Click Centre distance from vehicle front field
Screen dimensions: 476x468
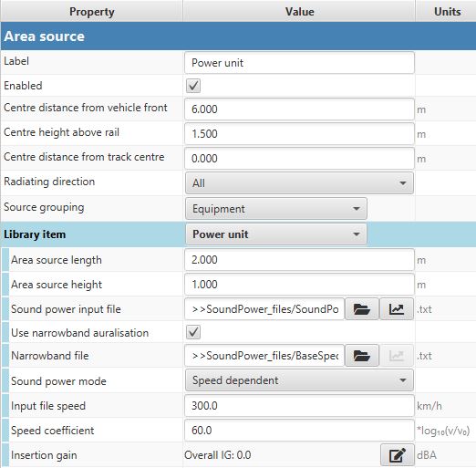coord(299,109)
